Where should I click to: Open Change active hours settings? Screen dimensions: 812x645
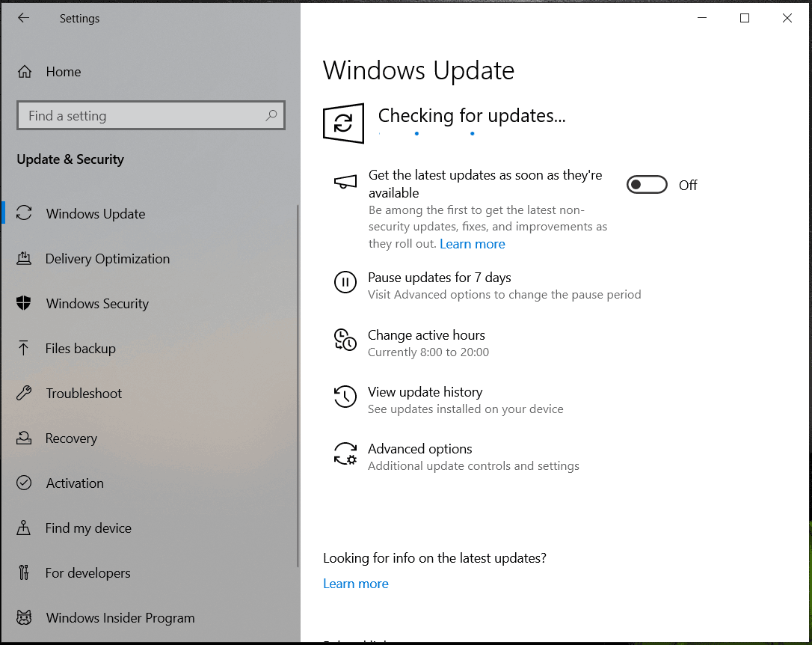pyautogui.click(x=426, y=335)
